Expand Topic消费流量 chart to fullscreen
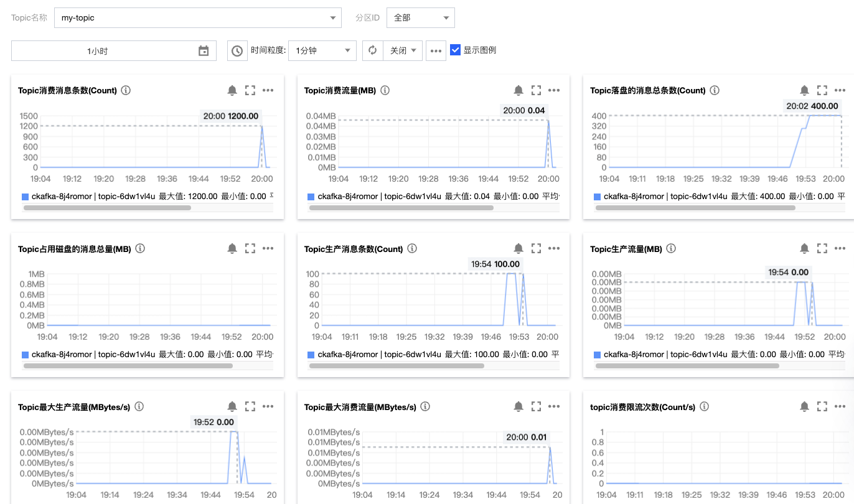Viewport: 854px width, 504px height. pyautogui.click(x=537, y=90)
